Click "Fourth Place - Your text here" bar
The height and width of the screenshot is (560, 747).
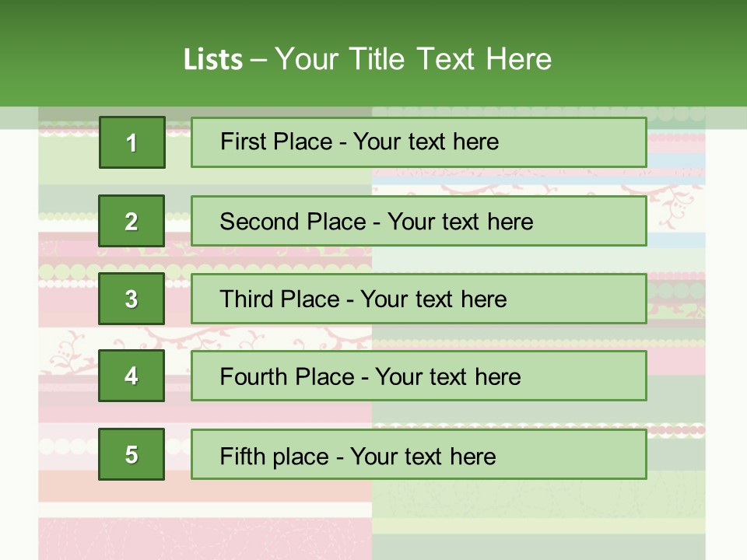[x=419, y=376]
